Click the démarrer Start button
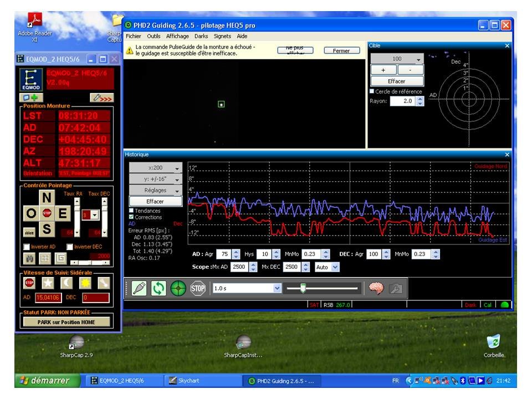The image size is (532, 399). click(x=47, y=381)
